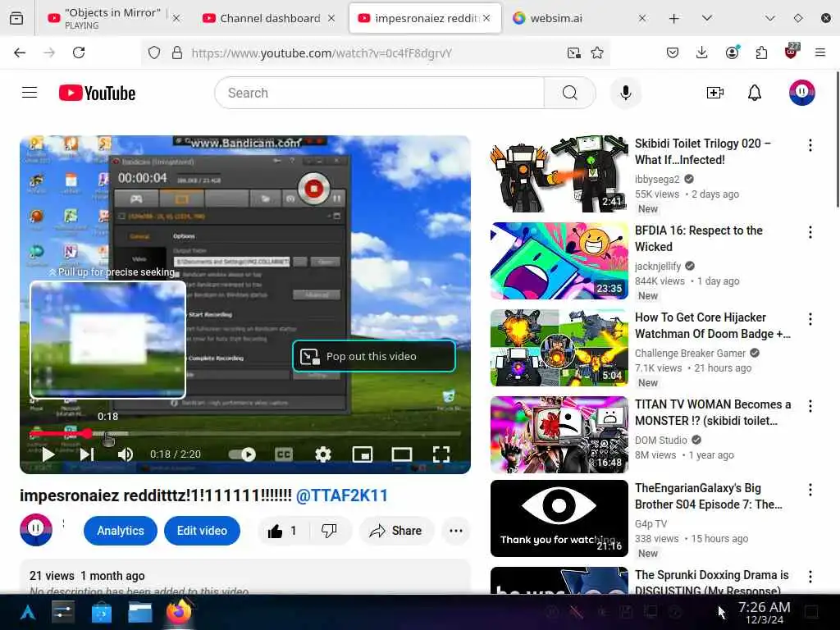
Task: Mute the video volume
Action: 126,454
